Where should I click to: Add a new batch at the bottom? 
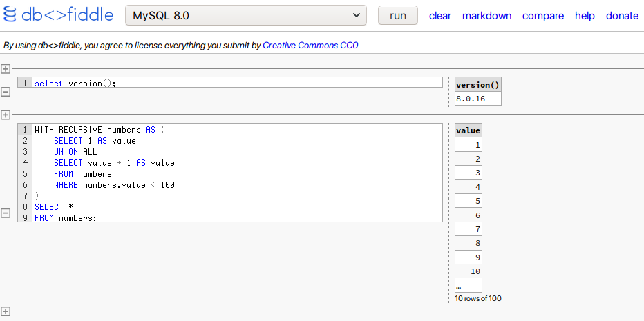pos(6,311)
